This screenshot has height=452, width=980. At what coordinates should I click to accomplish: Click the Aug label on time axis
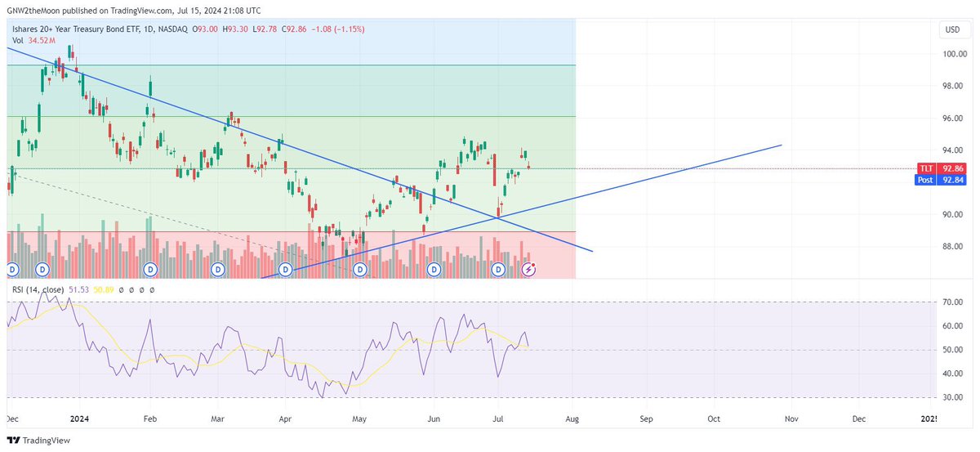pyautogui.click(x=572, y=418)
